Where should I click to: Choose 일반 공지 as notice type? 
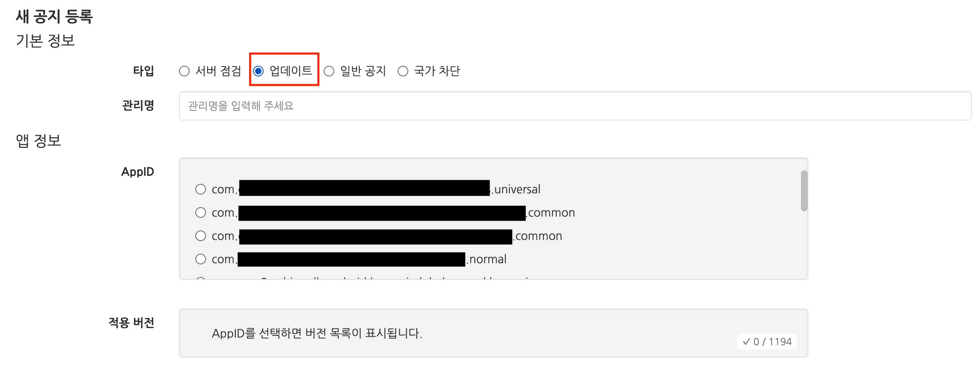329,71
